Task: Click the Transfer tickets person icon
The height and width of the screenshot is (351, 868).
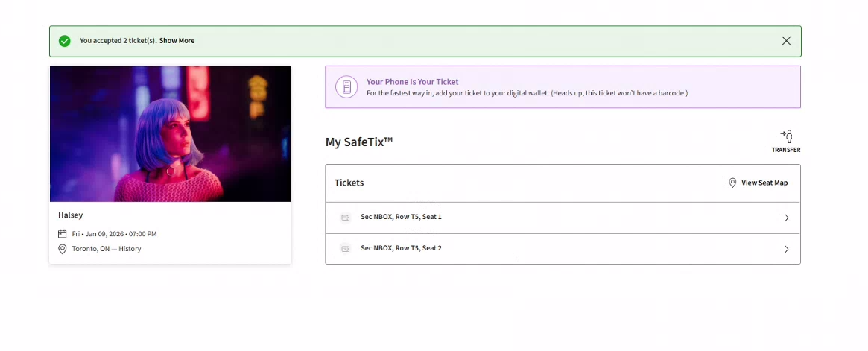Action: (786, 136)
